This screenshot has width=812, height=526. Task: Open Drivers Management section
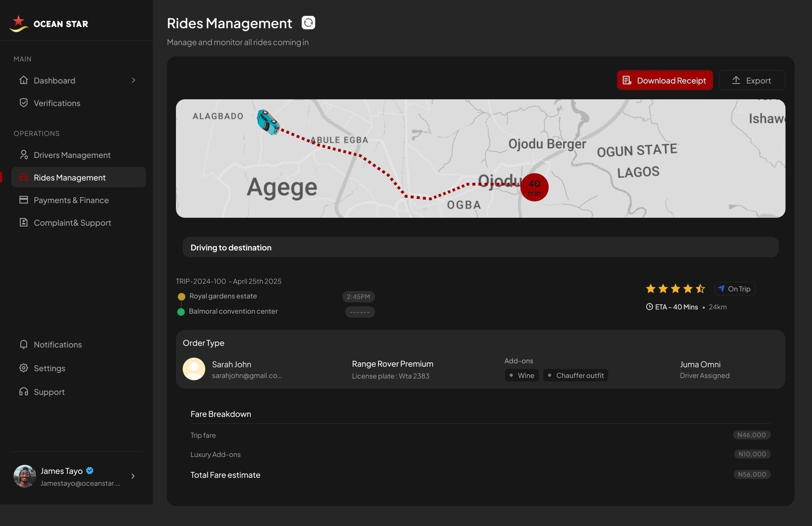[x=78, y=155]
